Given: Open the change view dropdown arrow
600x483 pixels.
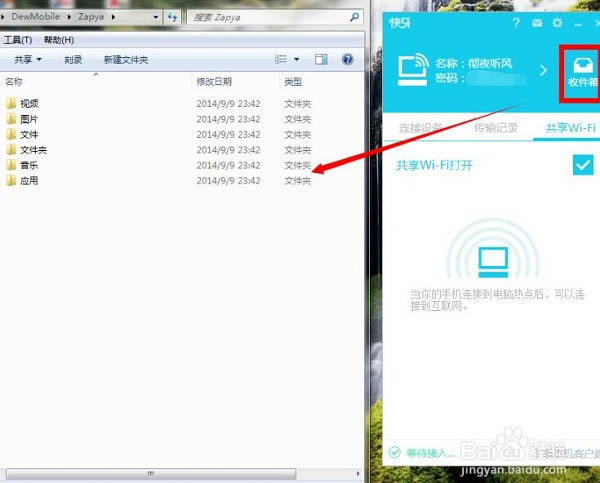Looking at the screenshot, I should [298, 60].
